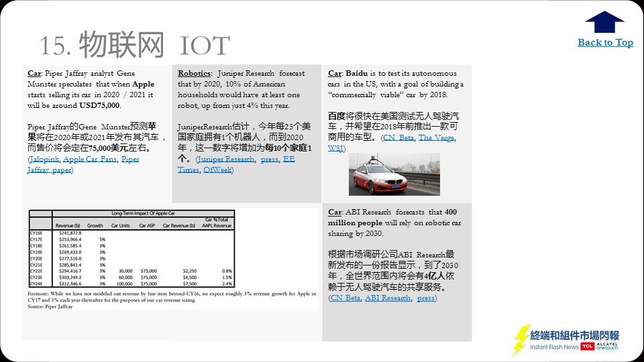Click the 400 million people text
644x362 pixels.
392,217
